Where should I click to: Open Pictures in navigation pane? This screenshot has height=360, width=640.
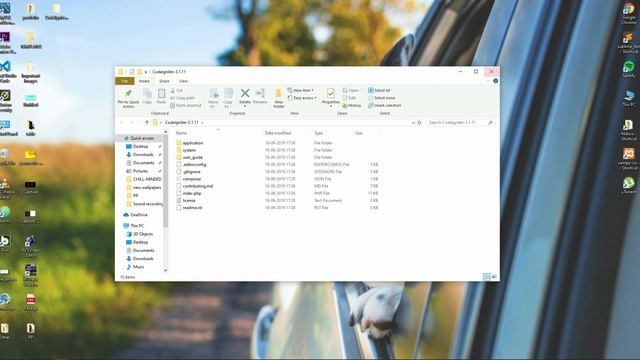137,171
